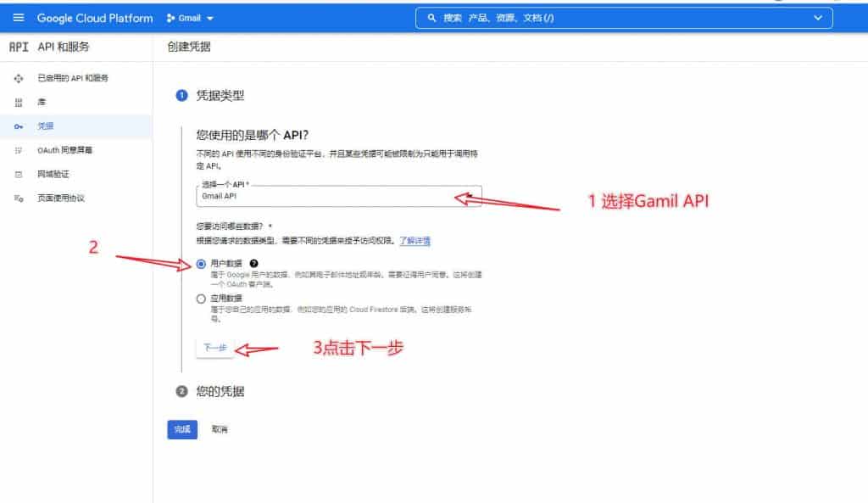Expand the search bar chevron arrow
868x503 pixels.
817,18
